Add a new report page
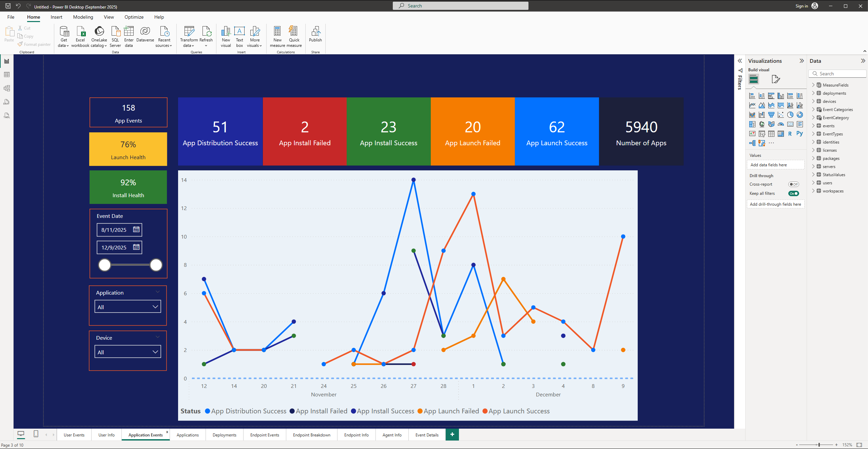Viewport: 868px width, 449px height. 452,434
